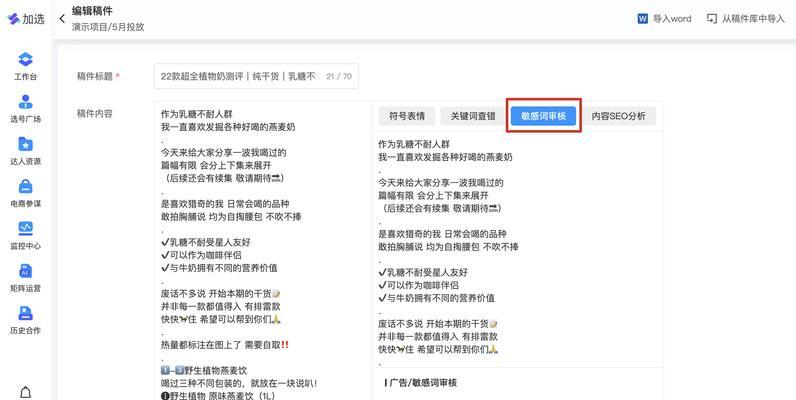Click editor line 热量都标注在图上了 需要自取
This screenshot has height=400, width=796.
tap(224, 345)
